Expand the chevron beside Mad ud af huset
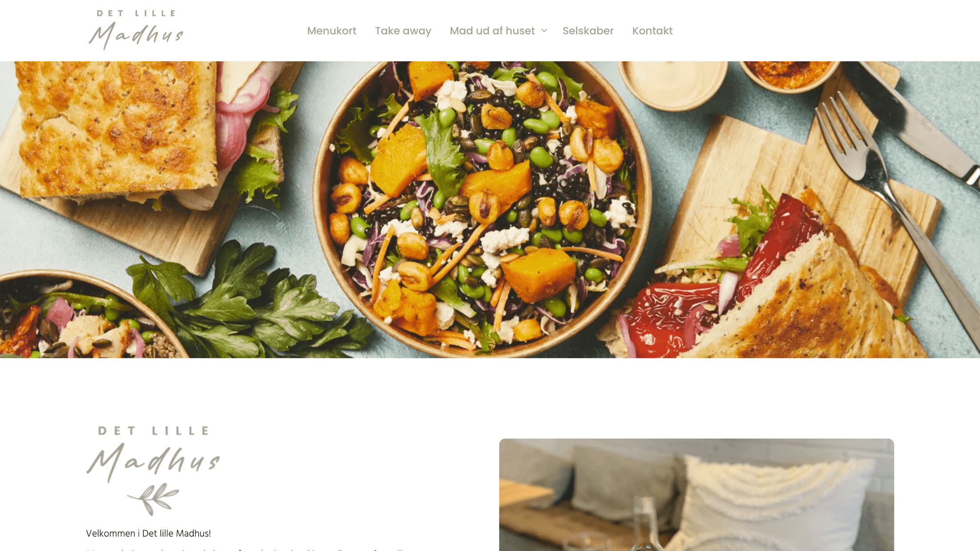980x551 pixels. tap(544, 31)
